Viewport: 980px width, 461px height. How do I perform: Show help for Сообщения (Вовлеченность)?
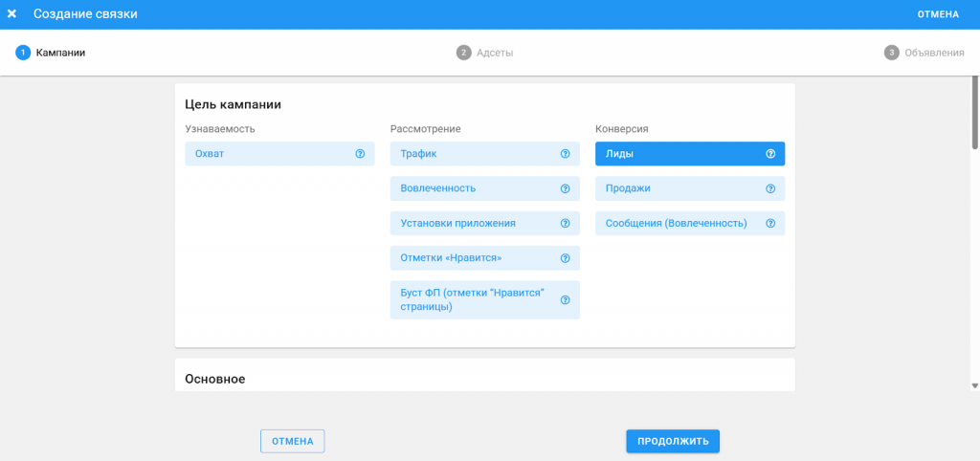coord(769,223)
